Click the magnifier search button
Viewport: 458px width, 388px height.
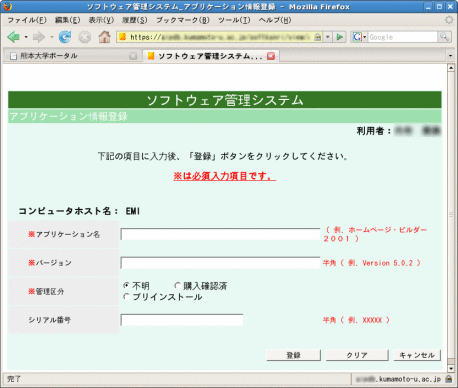(445, 37)
